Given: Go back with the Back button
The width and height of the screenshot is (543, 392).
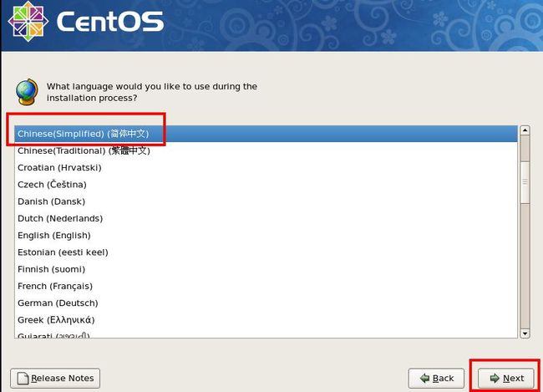Looking at the screenshot, I should point(436,378).
